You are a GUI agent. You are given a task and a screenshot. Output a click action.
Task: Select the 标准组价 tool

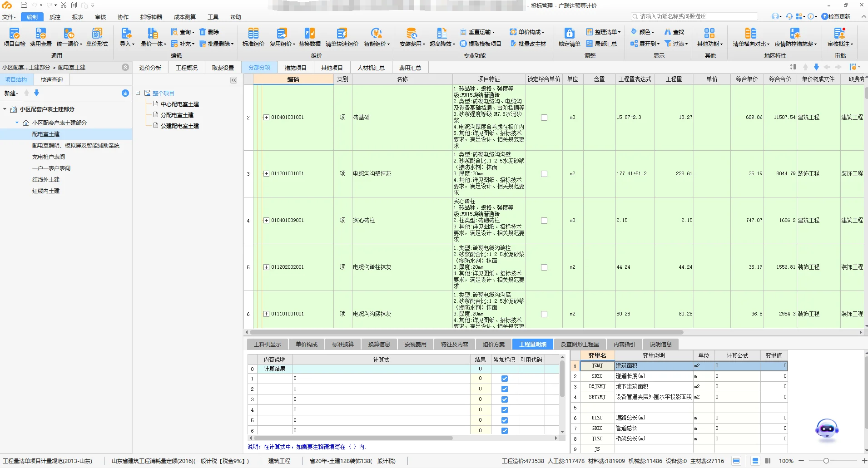[253, 37]
